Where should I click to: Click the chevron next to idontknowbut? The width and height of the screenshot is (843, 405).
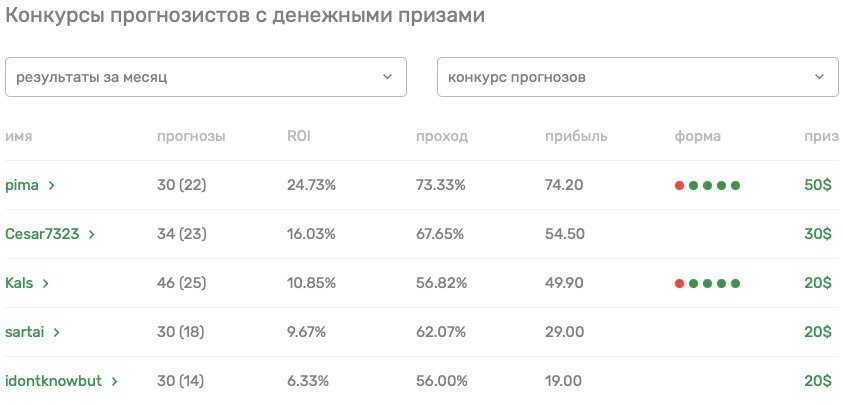click(x=115, y=381)
